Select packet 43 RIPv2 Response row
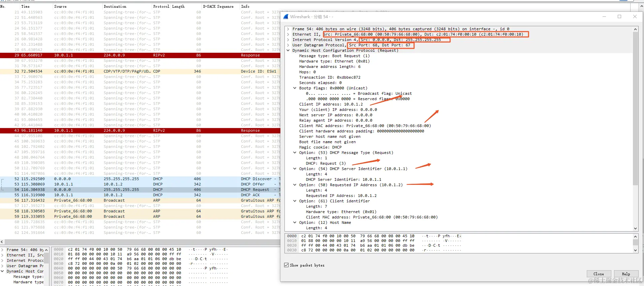The height and width of the screenshot is (286, 644). (140, 130)
